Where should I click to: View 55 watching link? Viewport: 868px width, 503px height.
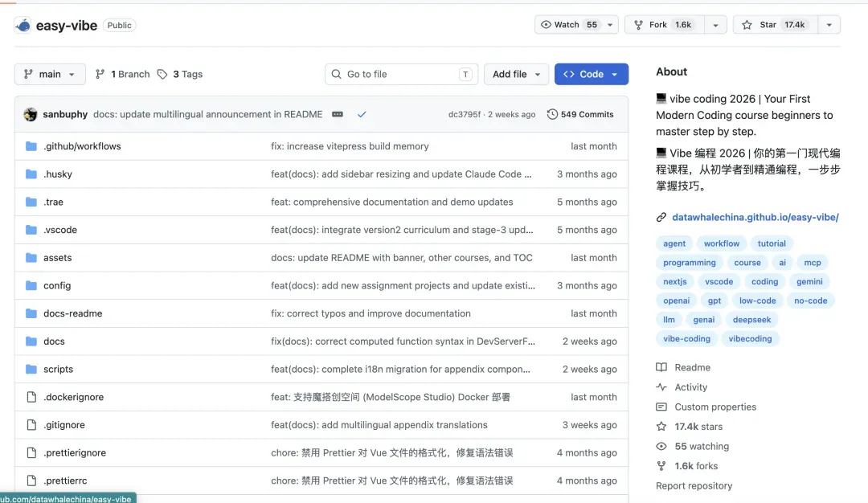click(702, 447)
